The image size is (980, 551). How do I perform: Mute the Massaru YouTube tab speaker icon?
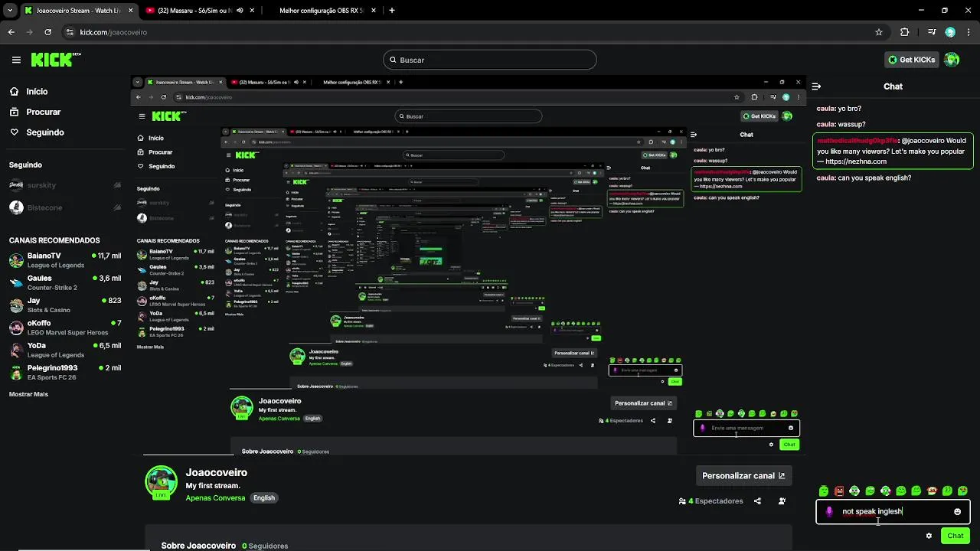[x=240, y=11]
